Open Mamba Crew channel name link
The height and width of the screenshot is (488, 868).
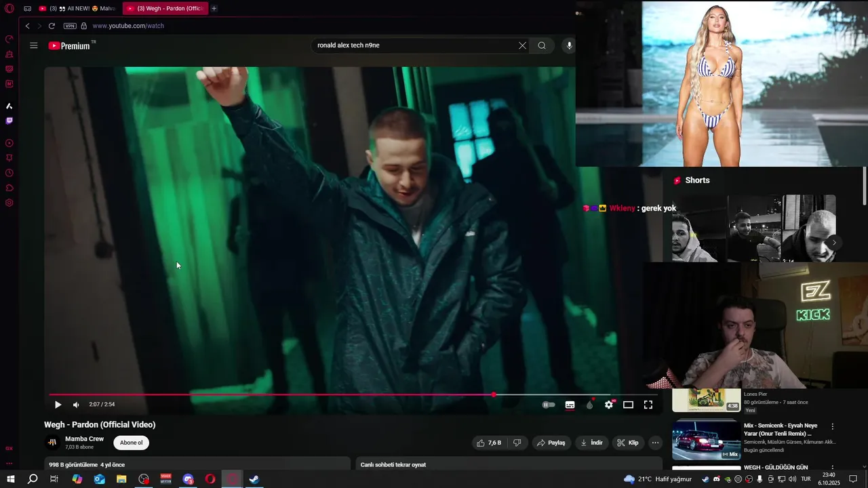(84, 439)
